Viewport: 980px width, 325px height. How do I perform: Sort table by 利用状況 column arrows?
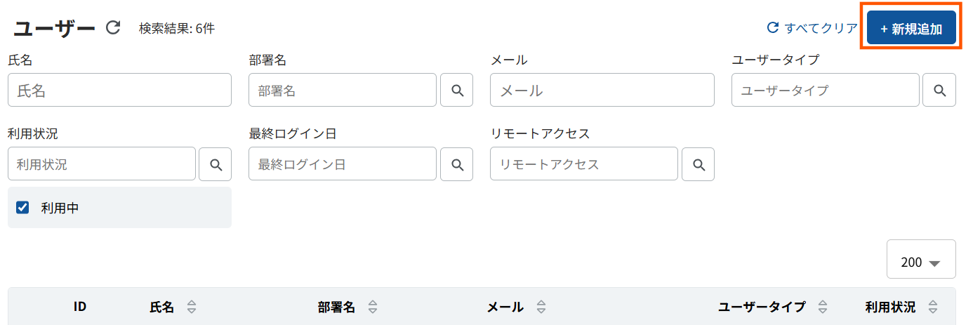(x=932, y=307)
